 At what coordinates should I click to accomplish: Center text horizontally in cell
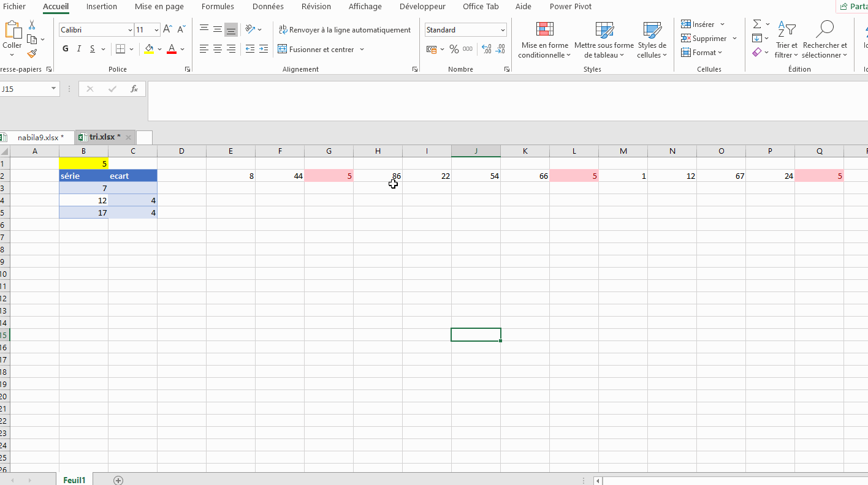point(218,49)
